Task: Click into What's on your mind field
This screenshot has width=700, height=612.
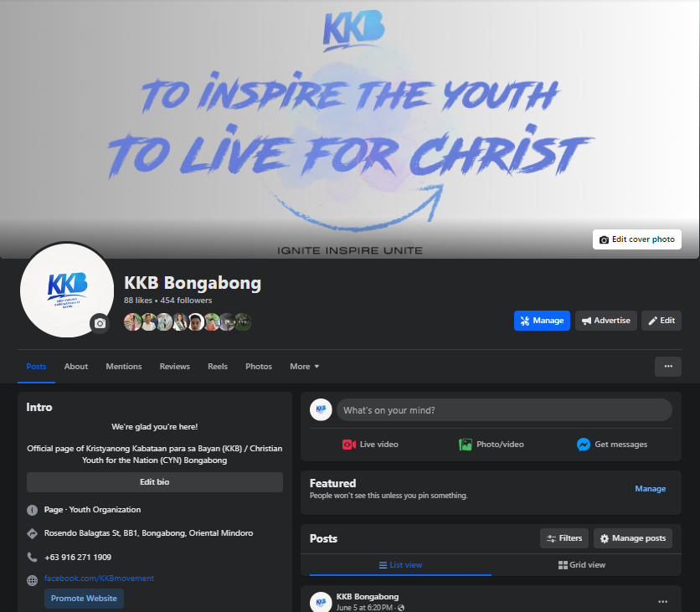Action: point(504,410)
